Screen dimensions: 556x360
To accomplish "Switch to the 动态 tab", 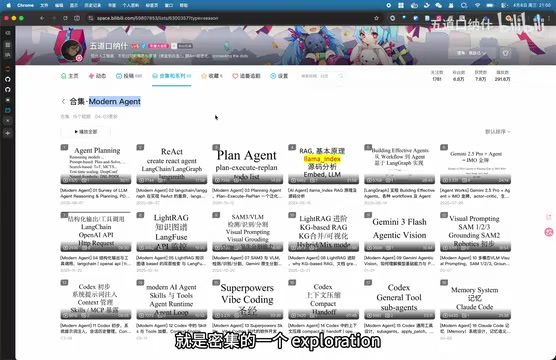I will (x=97, y=76).
